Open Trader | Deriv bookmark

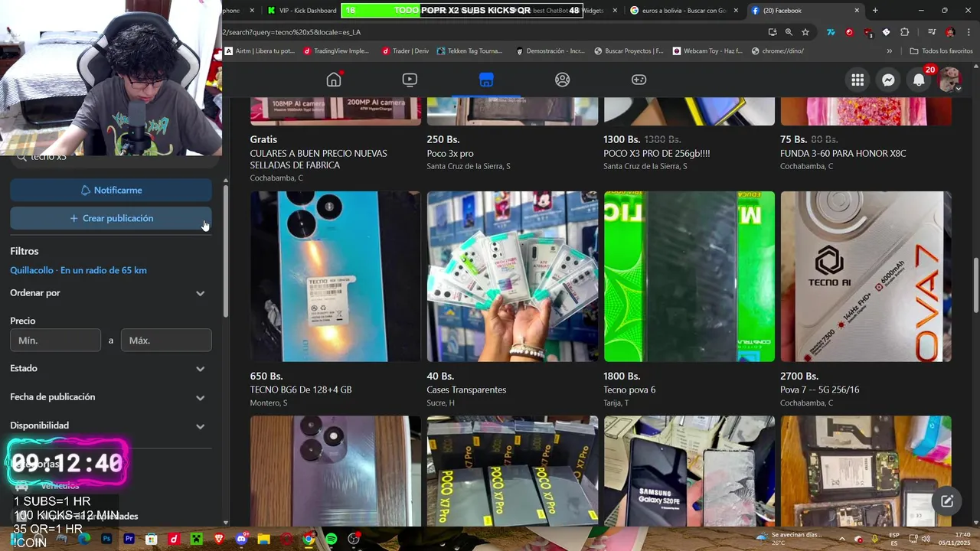pos(405,51)
